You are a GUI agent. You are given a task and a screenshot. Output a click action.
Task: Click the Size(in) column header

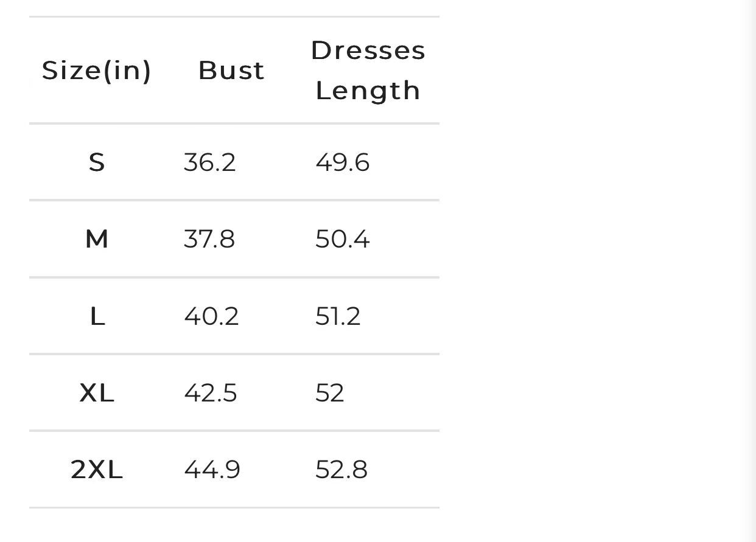(x=96, y=70)
